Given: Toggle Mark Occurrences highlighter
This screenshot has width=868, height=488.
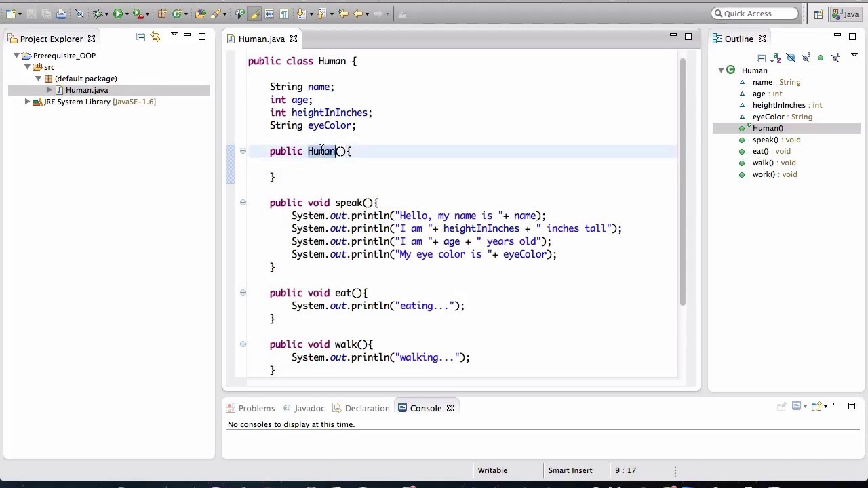Looking at the screenshot, I should (x=254, y=14).
